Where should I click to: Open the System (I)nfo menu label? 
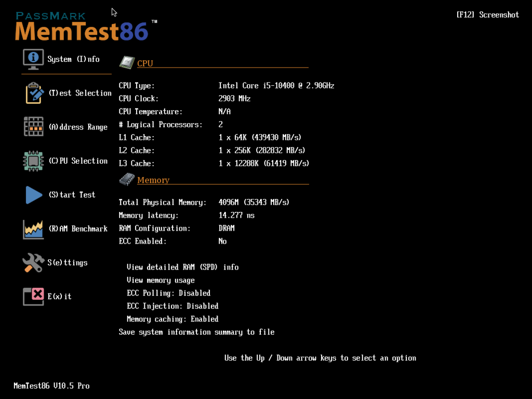pyautogui.click(x=74, y=59)
